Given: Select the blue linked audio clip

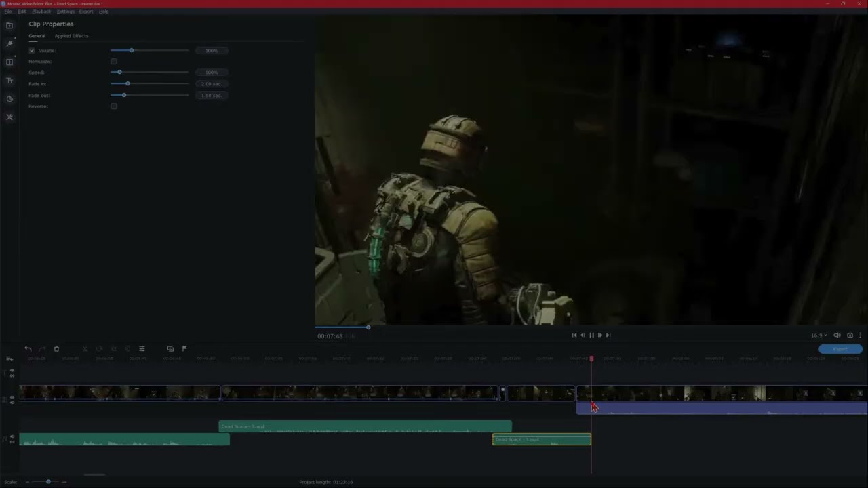Looking at the screenshot, I should tap(722, 408).
